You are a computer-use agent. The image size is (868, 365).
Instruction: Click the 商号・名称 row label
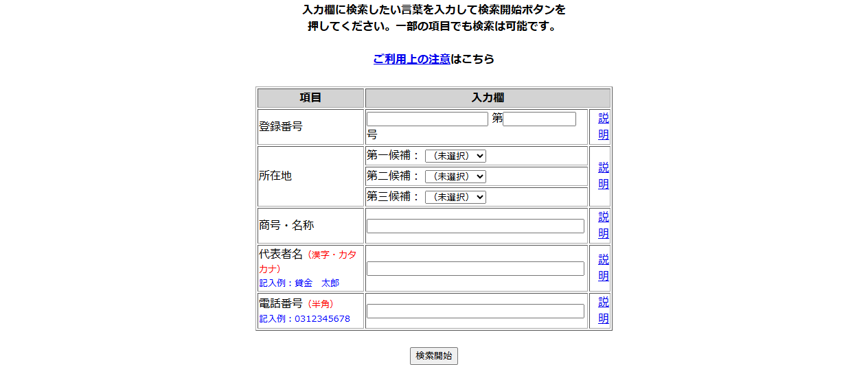click(x=286, y=225)
